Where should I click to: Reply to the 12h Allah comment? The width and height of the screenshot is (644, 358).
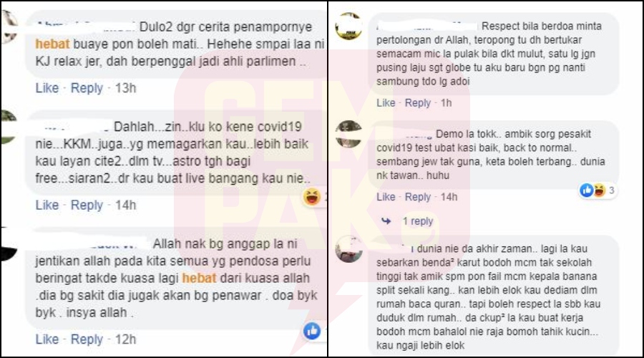click(87, 339)
